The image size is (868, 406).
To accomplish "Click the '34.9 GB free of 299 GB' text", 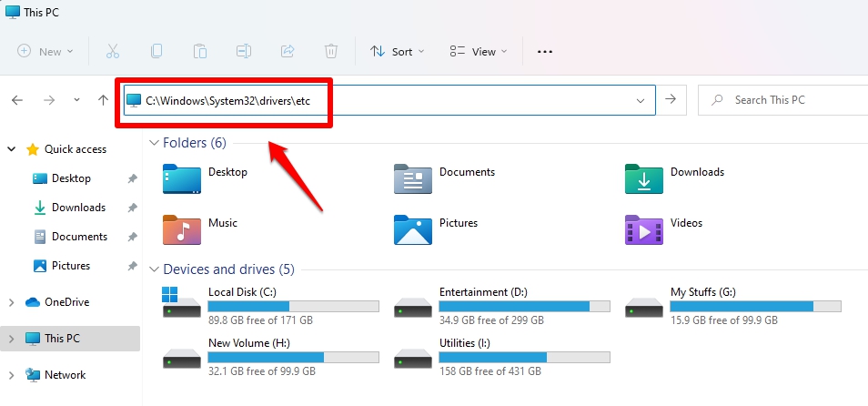I will pos(491,320).
